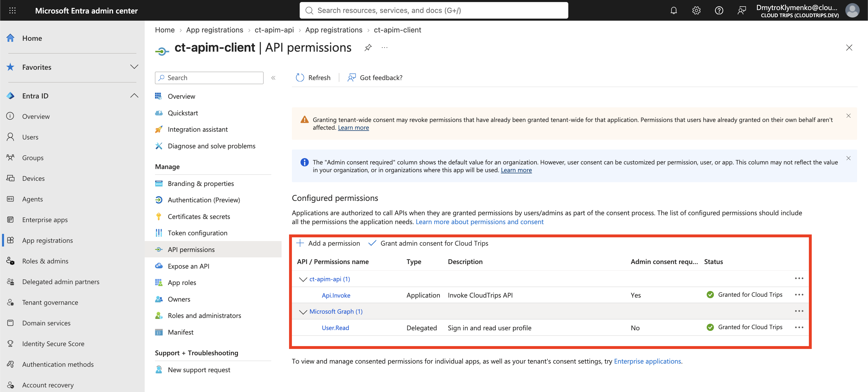
Task: Collapse the Microsoft Graph permissions group
Action: (303, 312)
